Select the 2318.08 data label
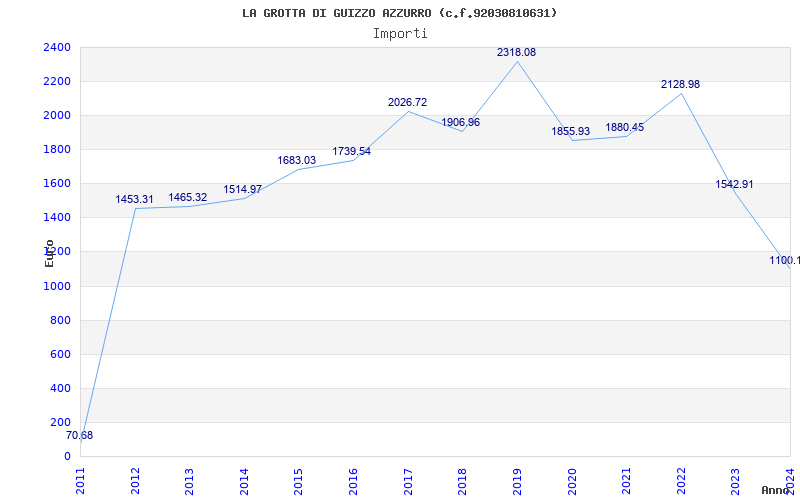 [x=516, y=52]
